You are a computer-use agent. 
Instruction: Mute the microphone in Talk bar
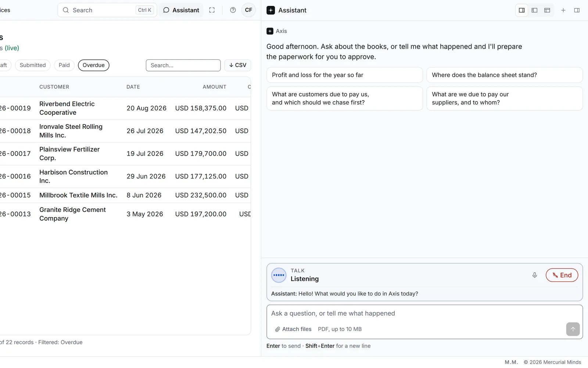coord(535,275)
